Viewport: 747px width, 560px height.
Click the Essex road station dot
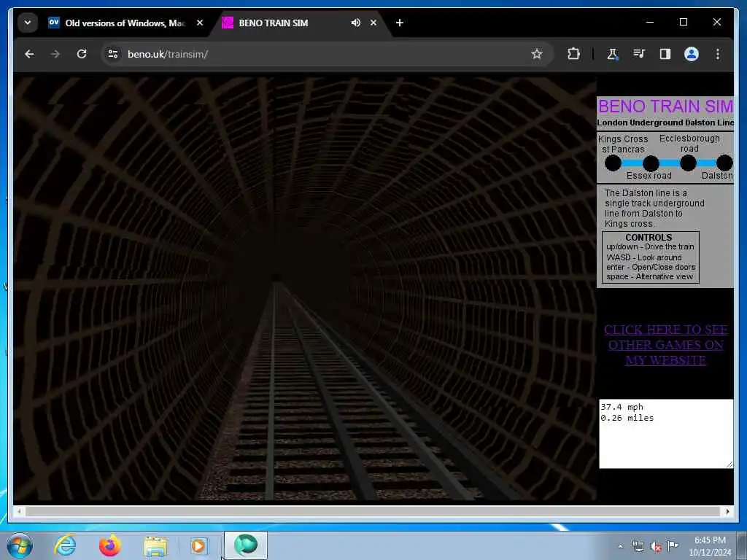650,163
